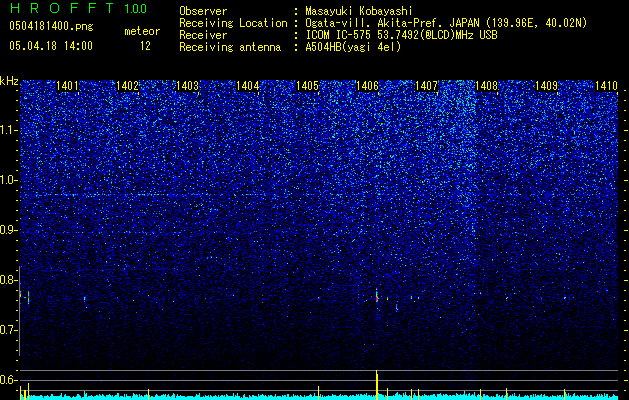The width and height of the screenshot is (629, 400).
Task: Select the observer name Masayuki Kobayashi
Action: [358, 11]
